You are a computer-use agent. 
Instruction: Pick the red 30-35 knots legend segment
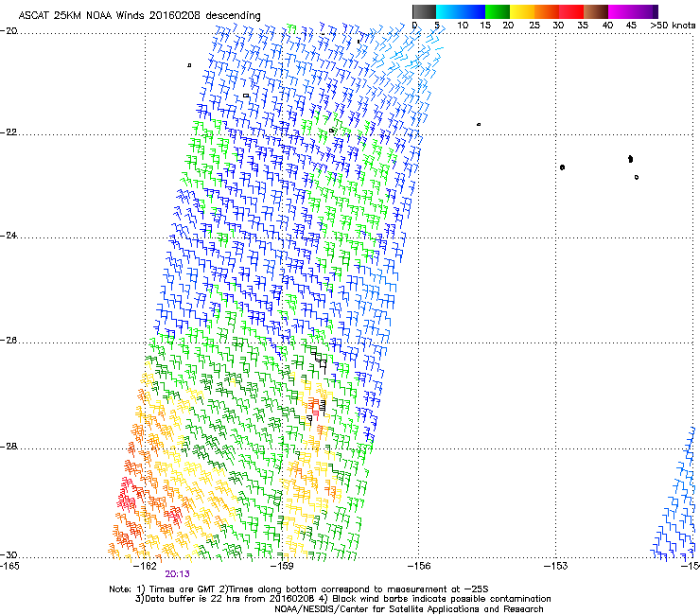571,11
